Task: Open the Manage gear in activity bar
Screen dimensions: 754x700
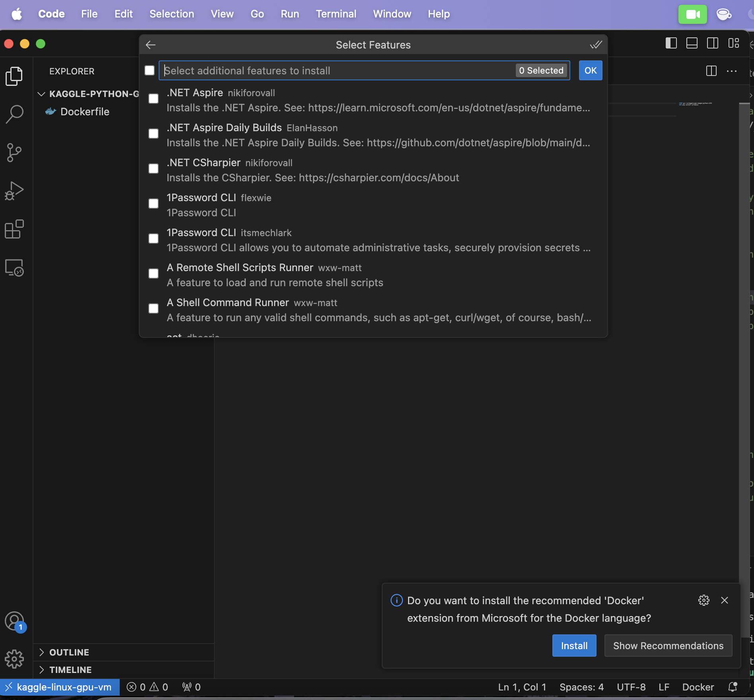Action: click(14, 659)
